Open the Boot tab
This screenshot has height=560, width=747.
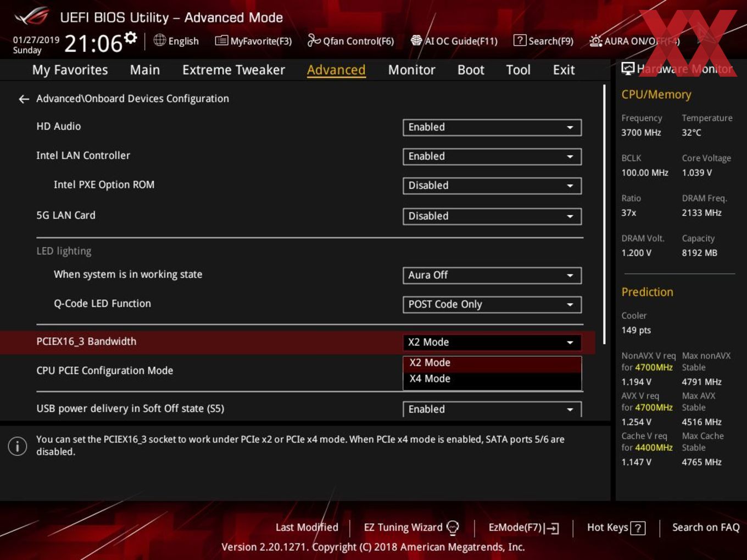(x=471, y=70)
